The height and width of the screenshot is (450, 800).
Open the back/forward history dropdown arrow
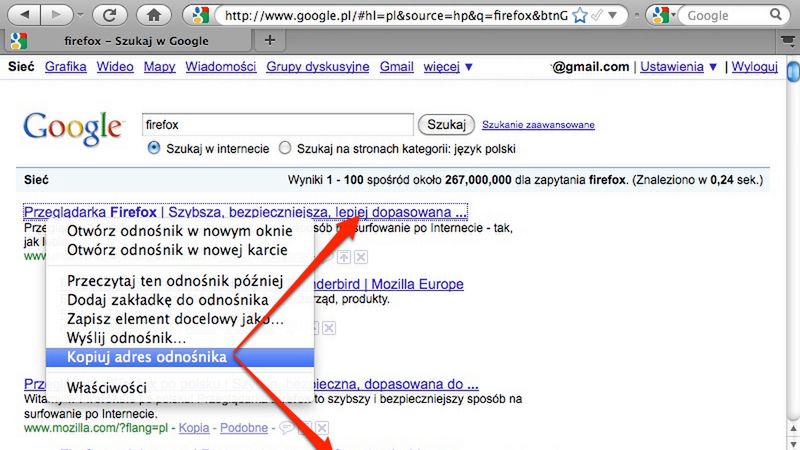click(x=80, y=15)
